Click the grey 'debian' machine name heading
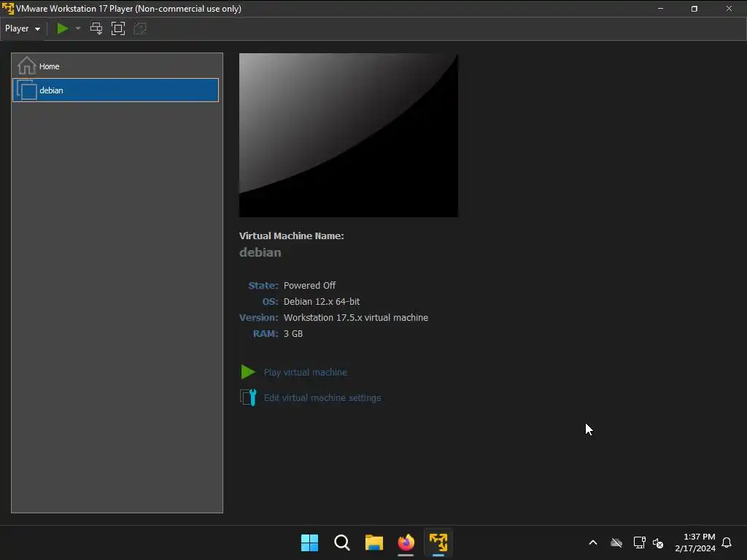This screenshot has height=560, width=747. tap(260, 252)
